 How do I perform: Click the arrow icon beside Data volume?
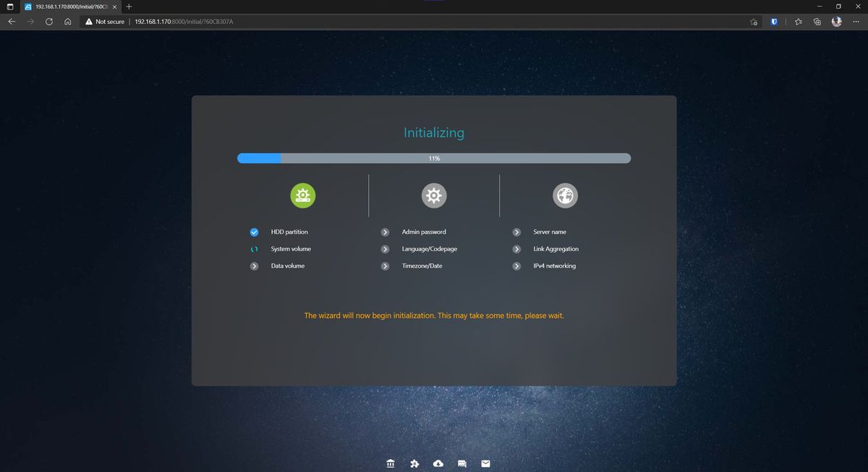point(255,266)
